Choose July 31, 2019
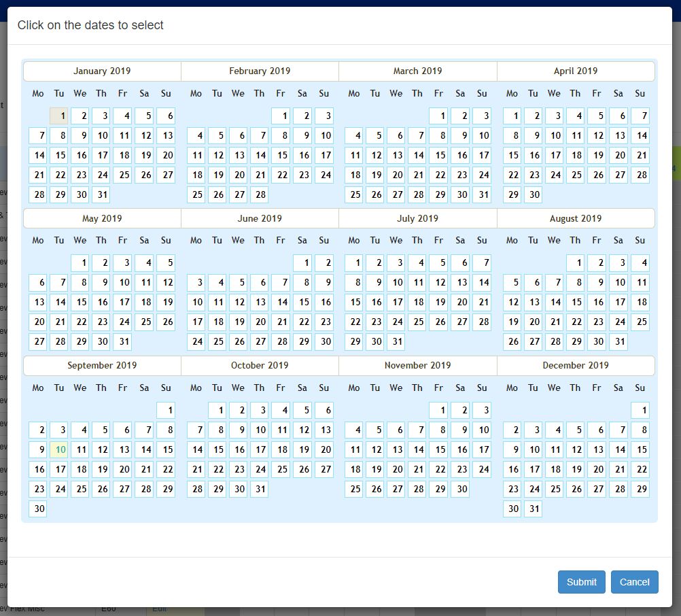The width and height of the screenshot is (681, 616). pyautogui.click(x=396, y=341)
